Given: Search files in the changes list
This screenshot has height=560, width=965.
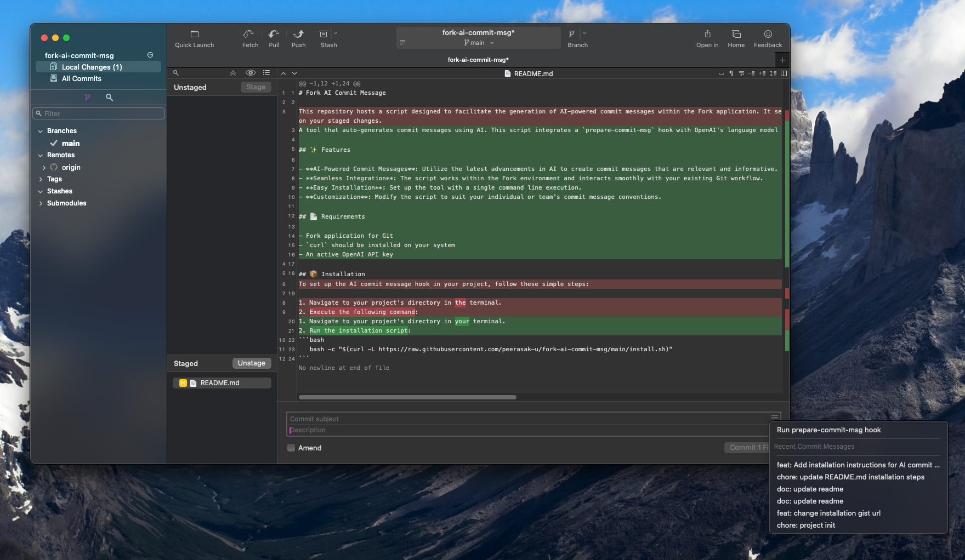Looking at the screenshot, I should (176, 73).
